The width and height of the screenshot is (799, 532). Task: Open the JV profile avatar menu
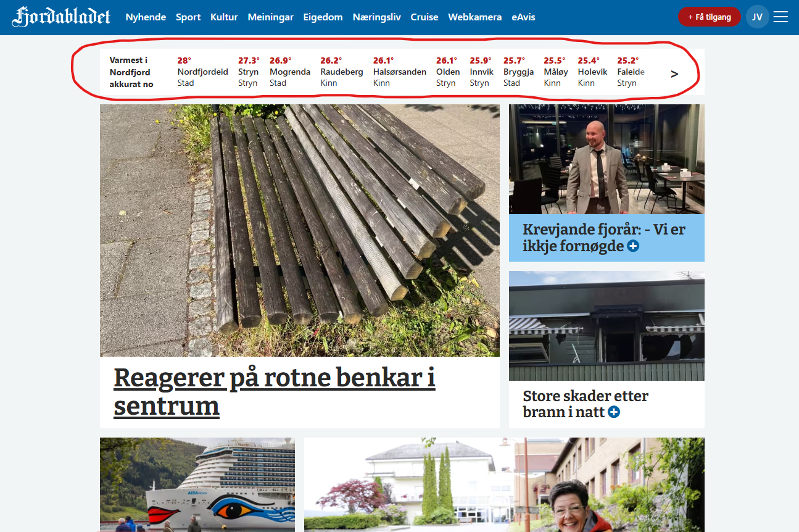coord(757,17)
